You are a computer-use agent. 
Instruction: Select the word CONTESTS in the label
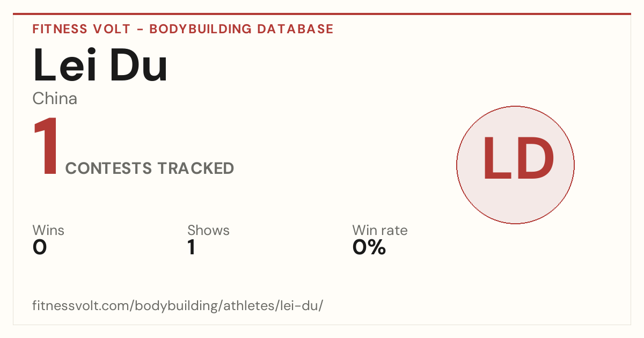(109, 168)
